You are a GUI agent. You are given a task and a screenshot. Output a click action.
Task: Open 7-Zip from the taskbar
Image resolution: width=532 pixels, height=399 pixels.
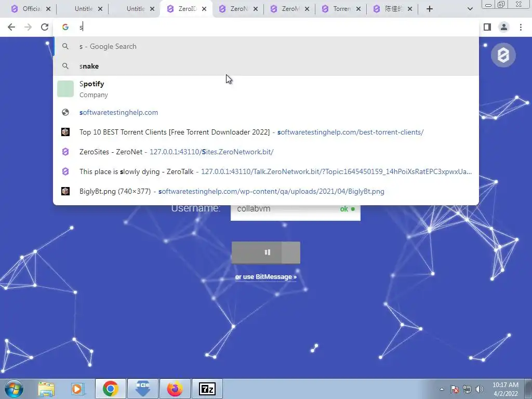pyautogui.click(x=207, y=389)
